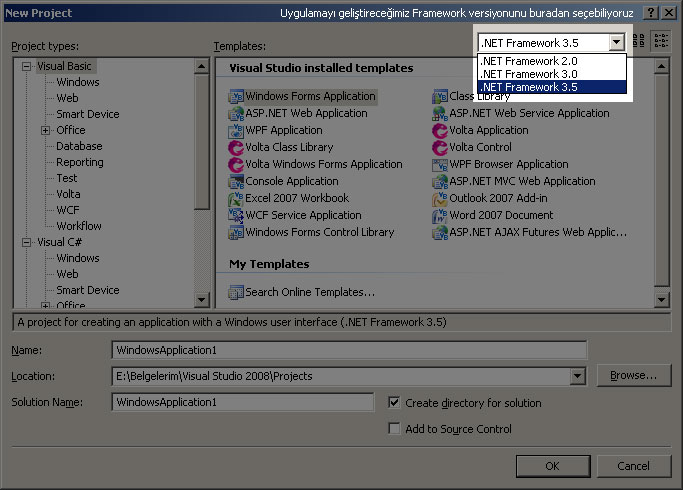Viewport: 683px width, 490px height.
Task: Enable Add to Source Control checkbox
Action: point(395,429)
